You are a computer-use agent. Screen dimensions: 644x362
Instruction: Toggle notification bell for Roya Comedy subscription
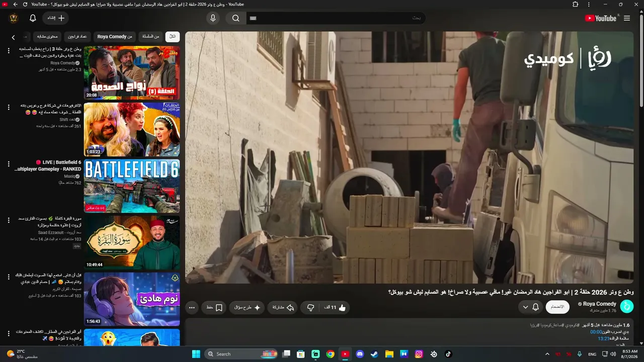(530, 307)
